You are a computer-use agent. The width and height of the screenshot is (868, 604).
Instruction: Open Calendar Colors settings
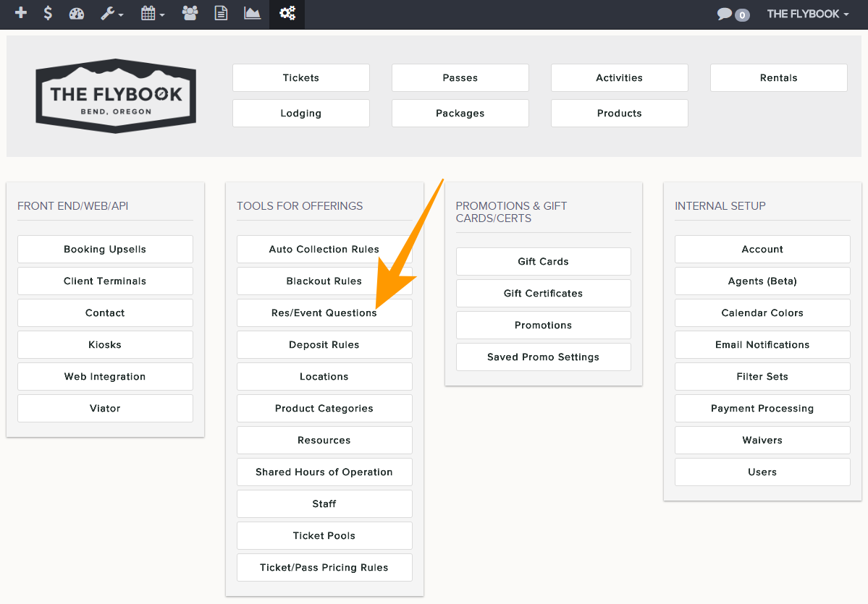pos(762,313)
